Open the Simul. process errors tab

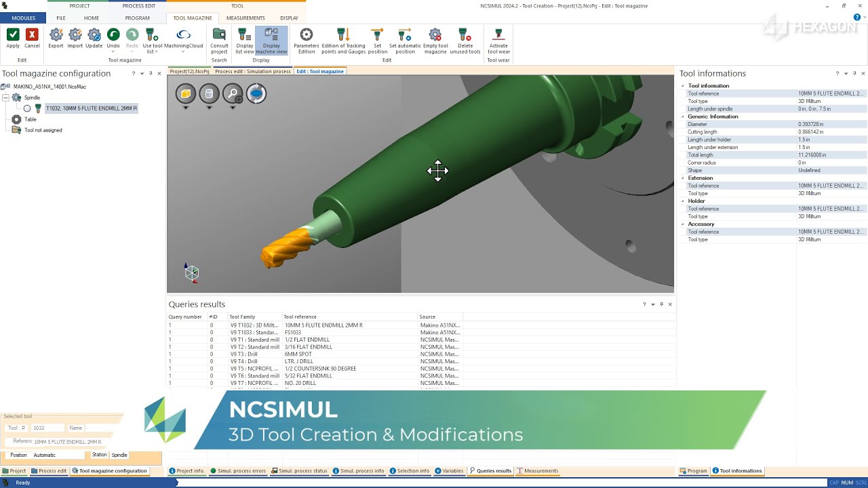coord(238,471)
